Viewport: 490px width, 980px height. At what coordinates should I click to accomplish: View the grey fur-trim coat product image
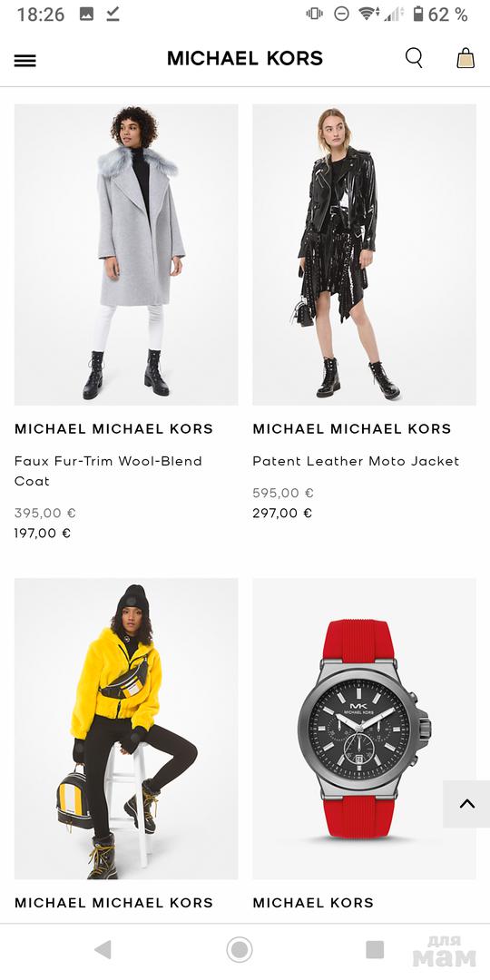tap(126, 254)
